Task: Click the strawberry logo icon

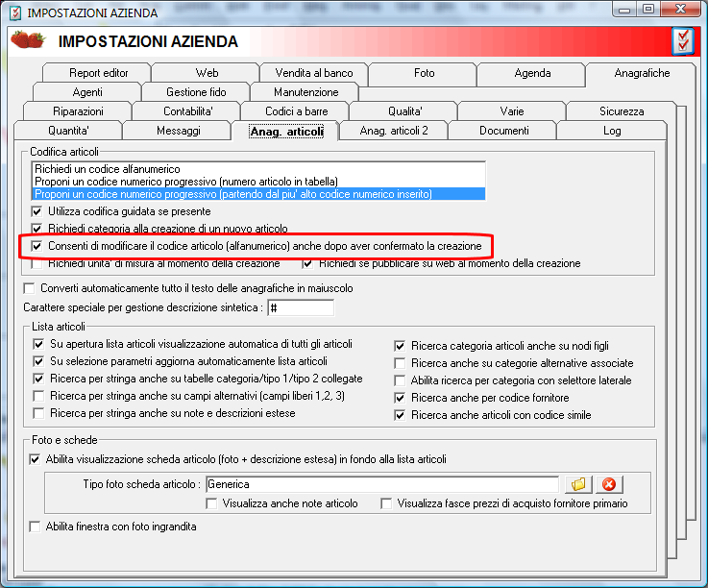Action: [28, 39]
